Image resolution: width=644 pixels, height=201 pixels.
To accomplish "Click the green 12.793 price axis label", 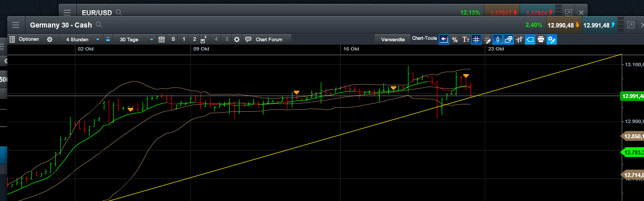I will [x=632, y=152].
